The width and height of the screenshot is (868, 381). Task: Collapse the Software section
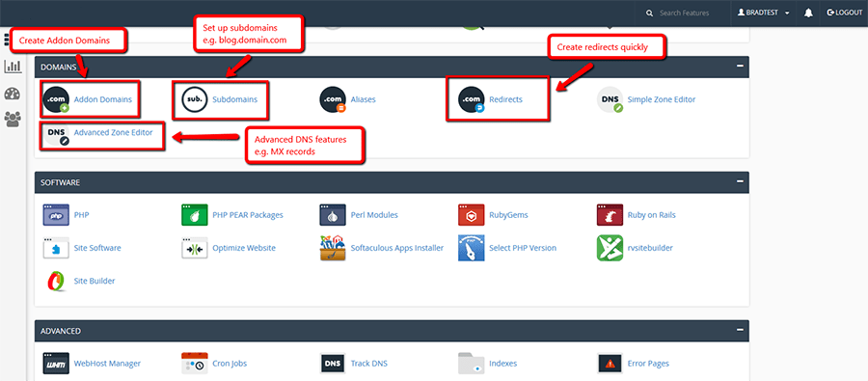[740, 181]
